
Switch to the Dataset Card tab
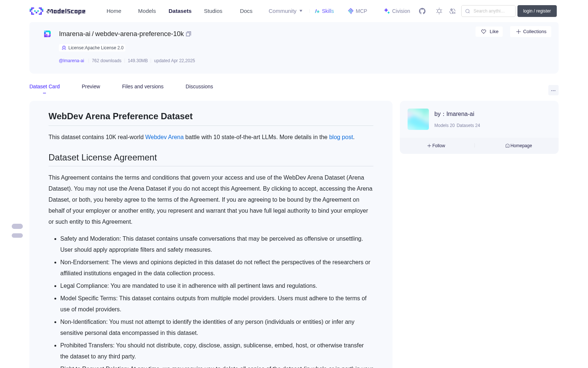click(x=44, y=86)
